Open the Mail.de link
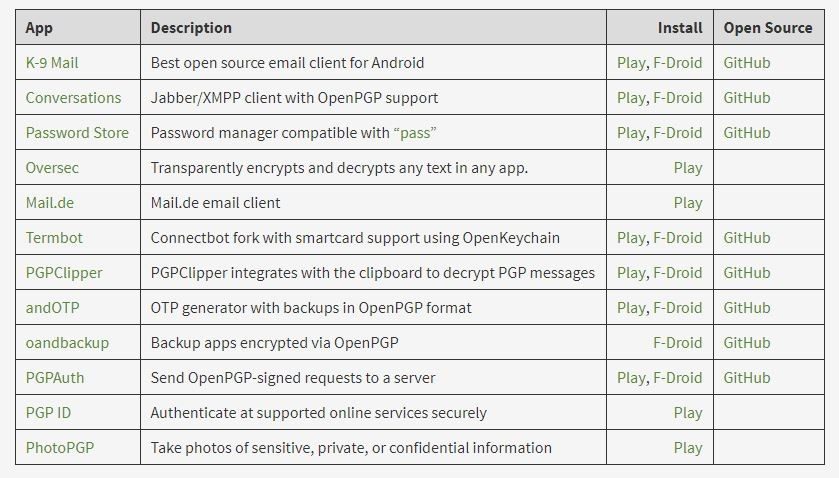This screenshot has width=839, height=478. tap(50, 203)
